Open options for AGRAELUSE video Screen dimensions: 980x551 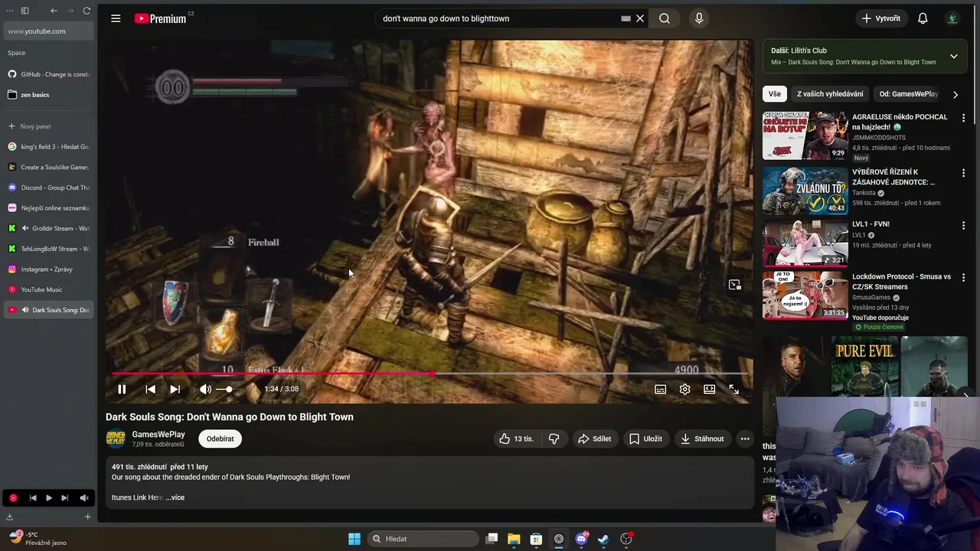coord(963,118)
